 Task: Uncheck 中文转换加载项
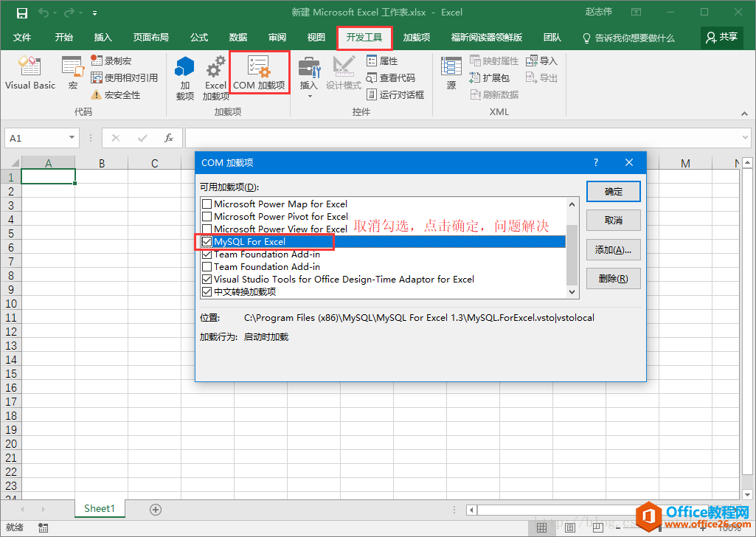207,291
